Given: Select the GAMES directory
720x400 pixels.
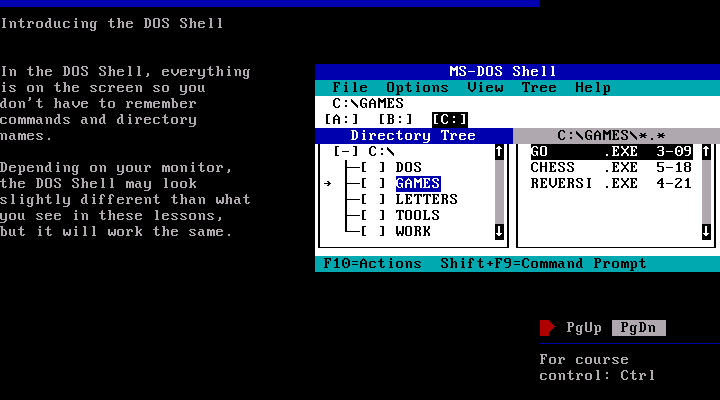Looking at the screenshot, I should (418, 183).
